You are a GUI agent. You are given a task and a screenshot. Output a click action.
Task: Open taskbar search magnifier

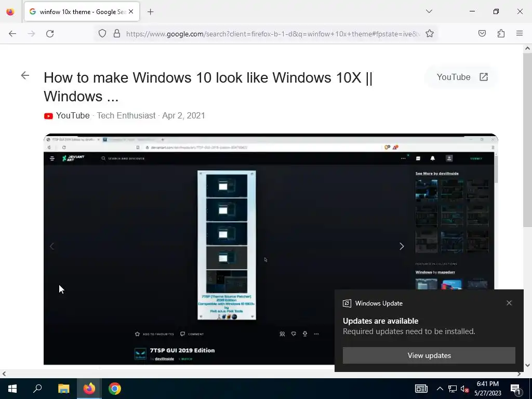pos(37,389)
